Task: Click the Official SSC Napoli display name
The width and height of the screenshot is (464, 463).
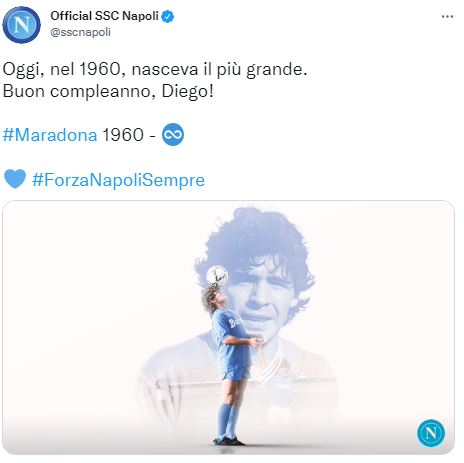Action: [104, 16]
